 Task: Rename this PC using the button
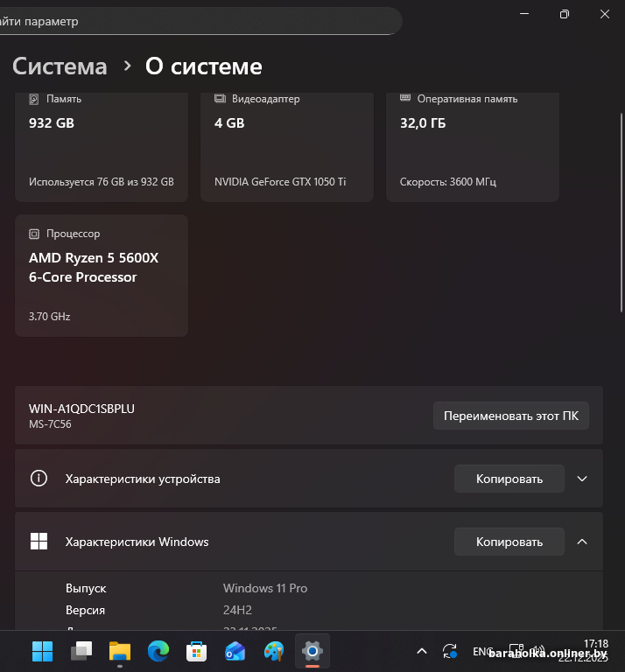pyautogui.click(x=511, y=416)
